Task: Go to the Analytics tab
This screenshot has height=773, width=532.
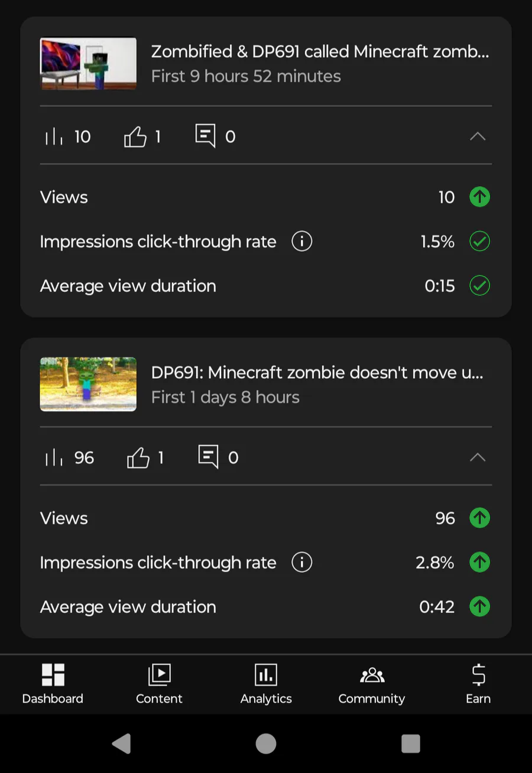Action: tap(266, 684)
